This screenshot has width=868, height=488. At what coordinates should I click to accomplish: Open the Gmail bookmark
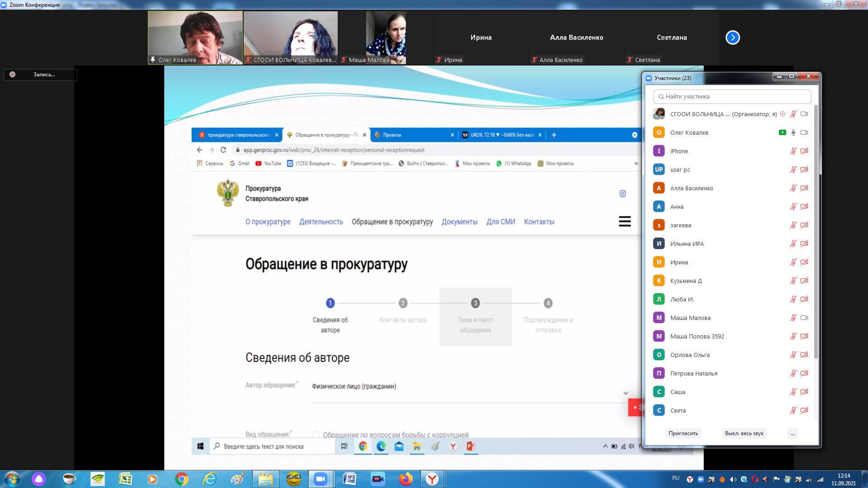point(240,163)
